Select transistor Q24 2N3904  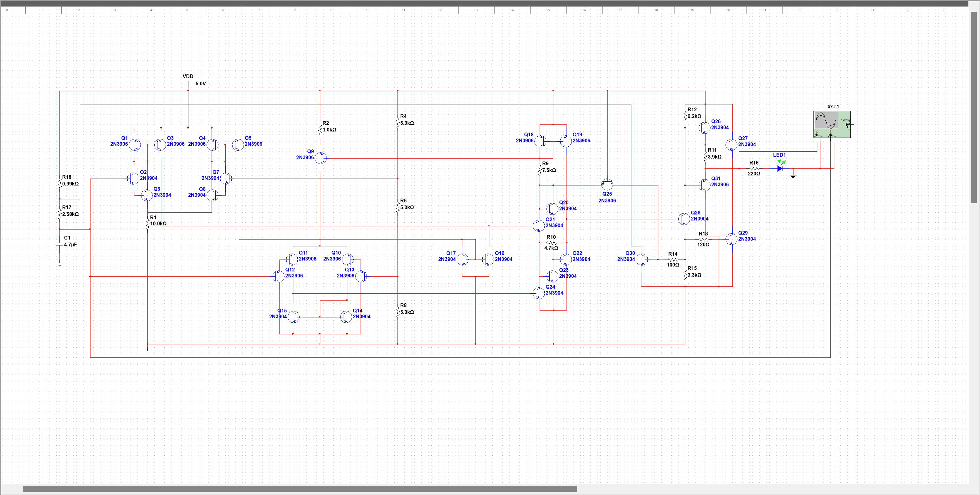click(539, 294)
